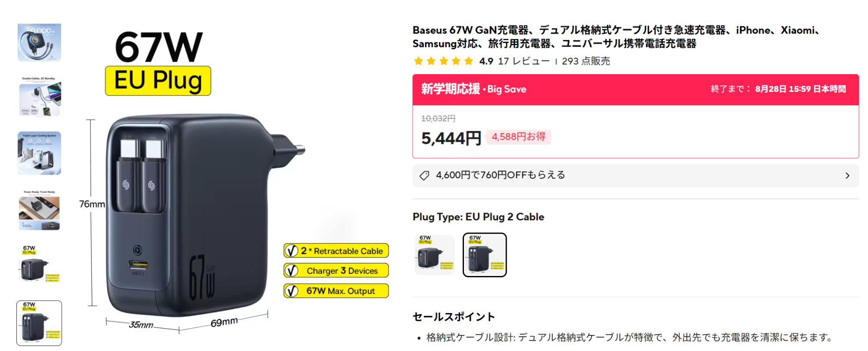
Task: Click the 4.9 star rating icons
Action: coord(444,61)
